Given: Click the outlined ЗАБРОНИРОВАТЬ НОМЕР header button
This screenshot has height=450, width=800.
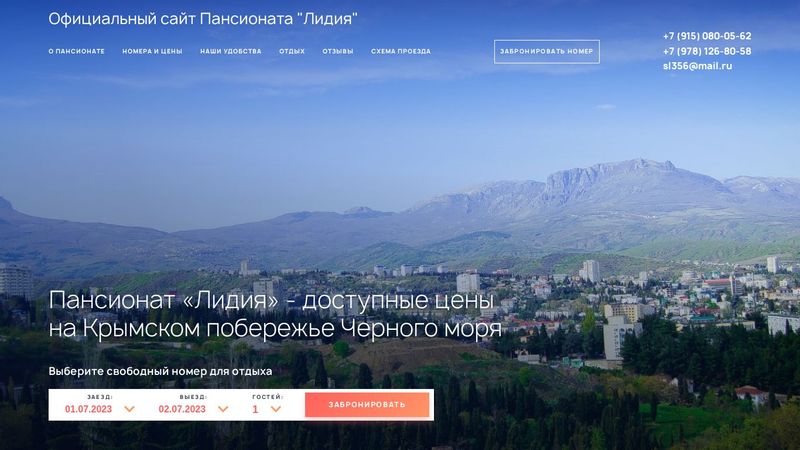Looking at the screenshot, I should 546,52.
